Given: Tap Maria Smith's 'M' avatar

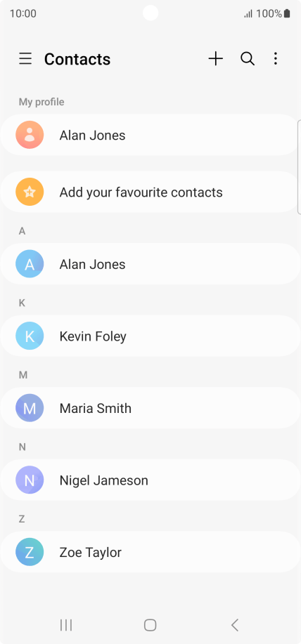Looking at the screenshot, I should tap(30, 408).
